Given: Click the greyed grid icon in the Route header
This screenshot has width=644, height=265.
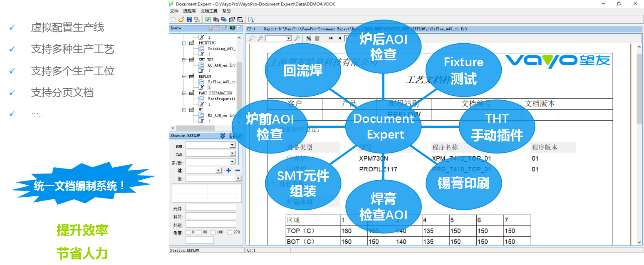Looking at the screenshot, I should [218, 28].
